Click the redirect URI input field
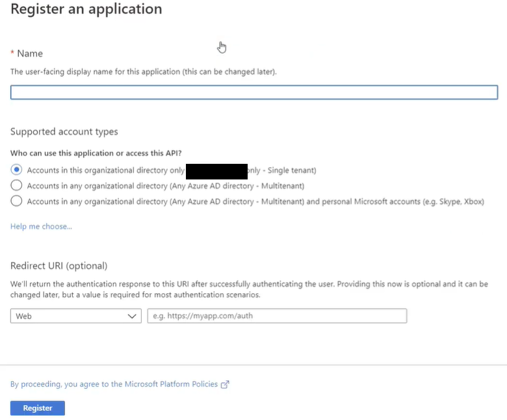Screen dimensions: 507x420 [277, 316]
